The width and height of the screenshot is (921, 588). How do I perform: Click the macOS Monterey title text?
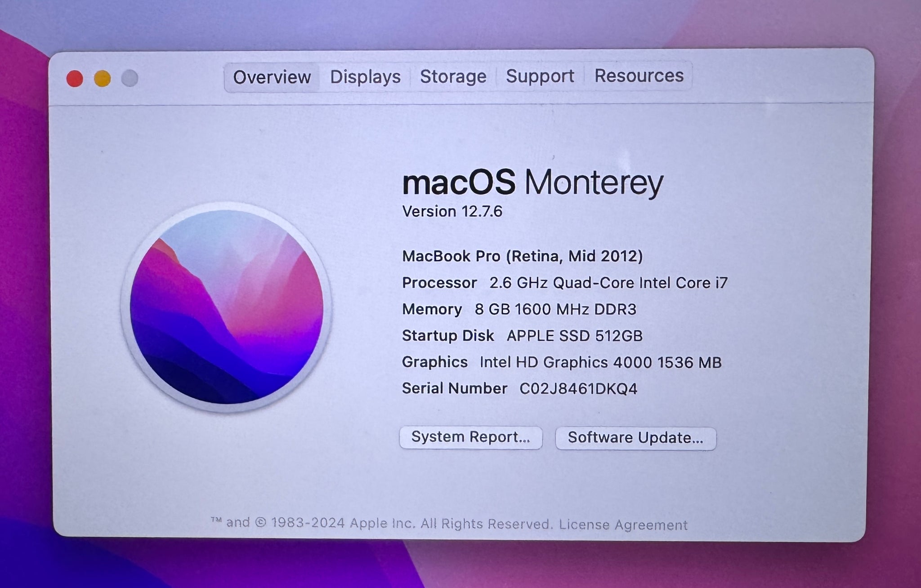533,183
